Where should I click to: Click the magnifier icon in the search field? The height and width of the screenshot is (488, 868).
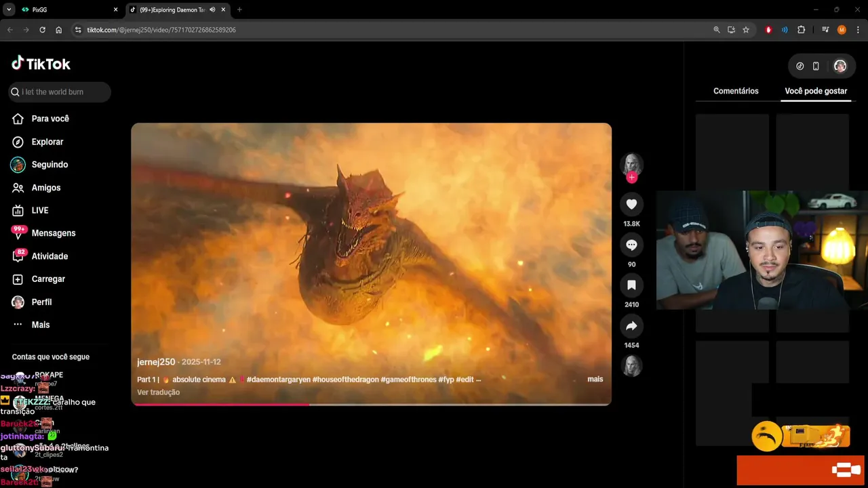click(15, 92)
